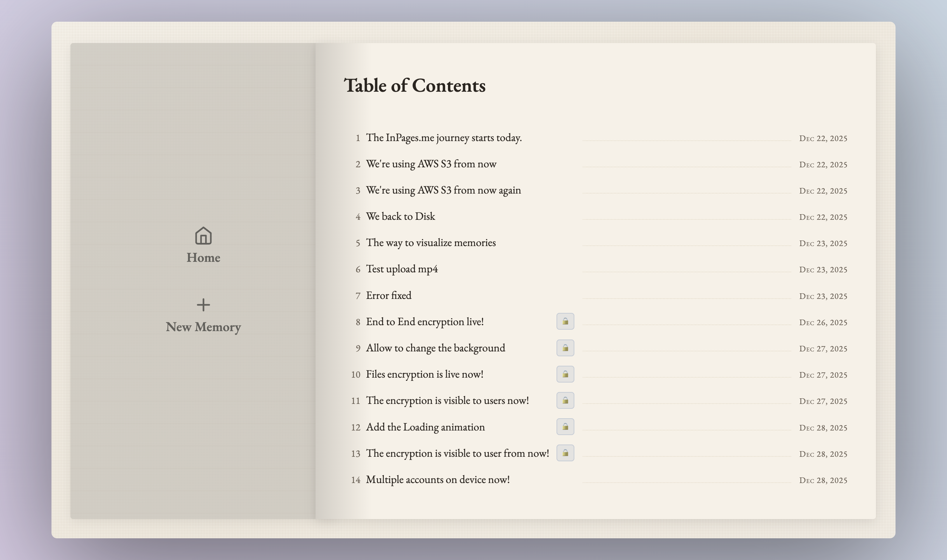Click the lock icon on 'Add the Loading animation'
Screen dimensions: 947x560
(x=565, y=427)
